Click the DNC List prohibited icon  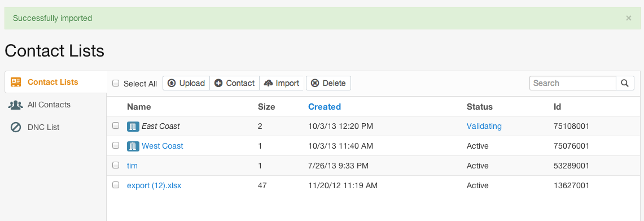(16, 128)
